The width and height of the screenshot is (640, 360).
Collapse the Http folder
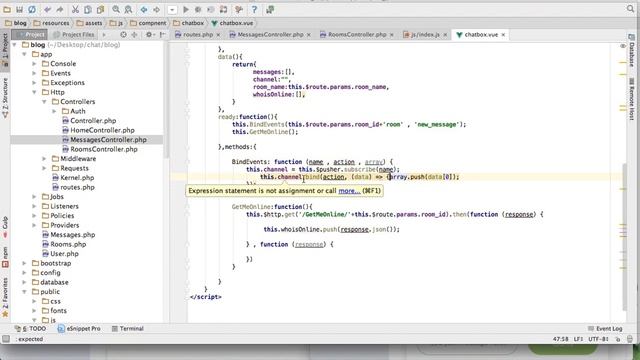(x=34, y=92)
